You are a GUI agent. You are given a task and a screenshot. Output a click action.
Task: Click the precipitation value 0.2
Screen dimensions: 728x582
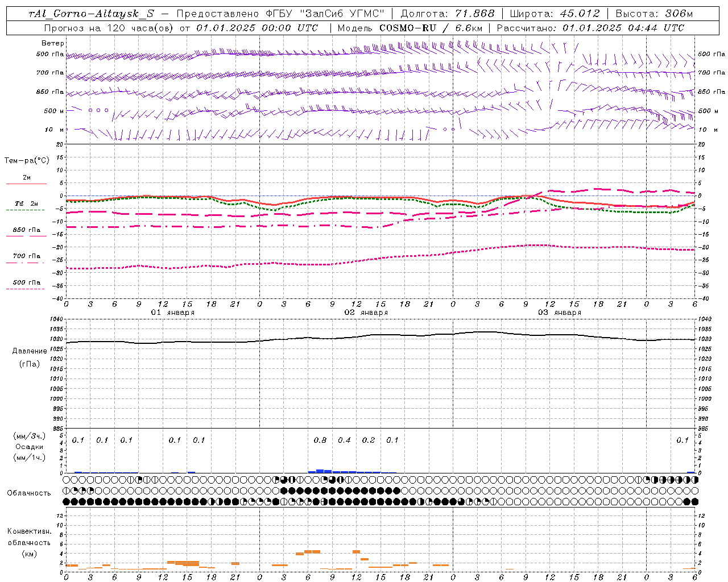click(x=369, y=440)
